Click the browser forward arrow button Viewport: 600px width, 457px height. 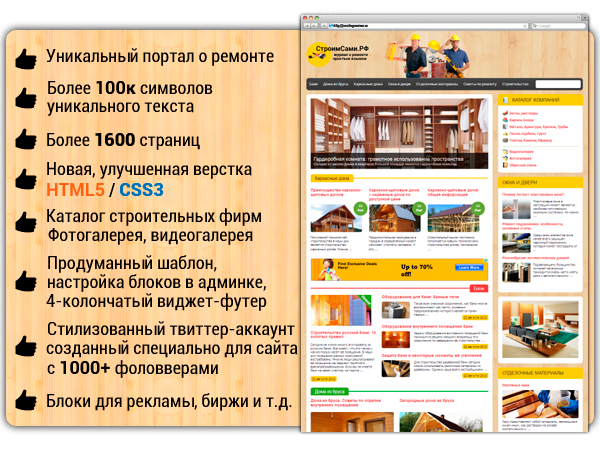point(314,26)
